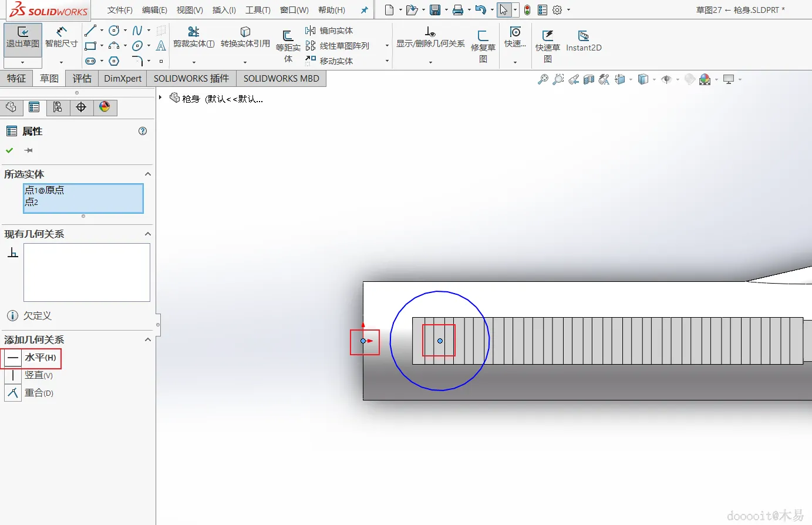Switch to the DimXpert tab
The width and height of the screenshot is (812, 525).
click(x=123, y=79)
